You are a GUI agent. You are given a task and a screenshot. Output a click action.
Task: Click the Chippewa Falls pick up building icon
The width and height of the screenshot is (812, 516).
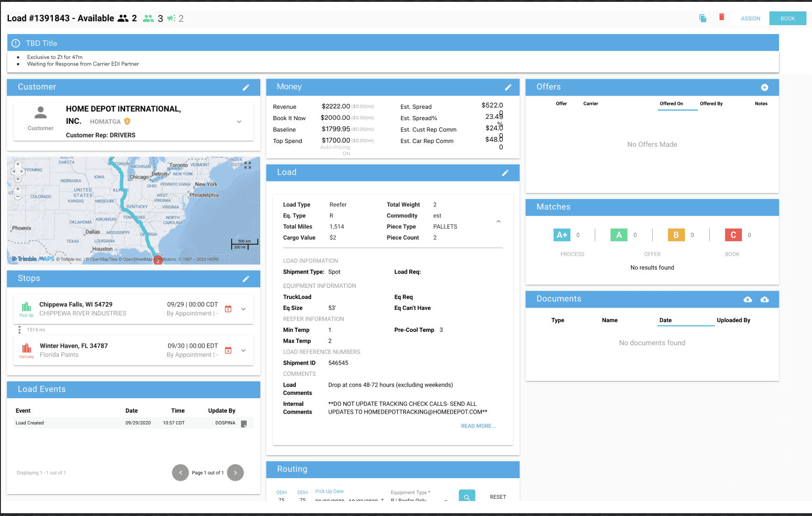(x=27, y=307)
